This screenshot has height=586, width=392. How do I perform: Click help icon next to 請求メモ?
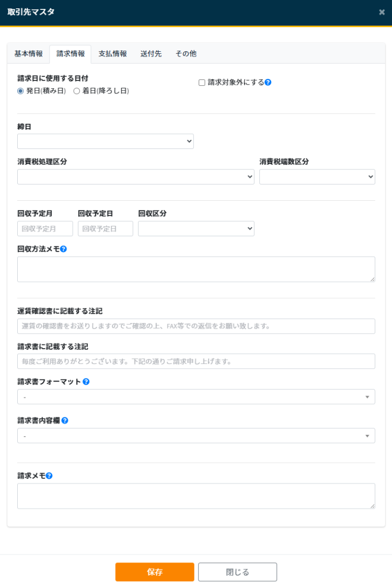49,476
